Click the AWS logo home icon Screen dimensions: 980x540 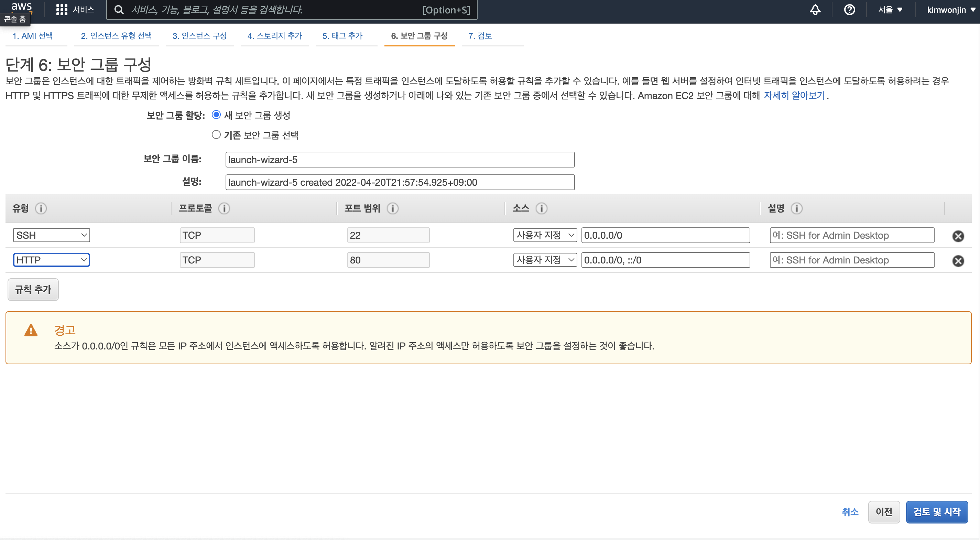click(x=21, y=7)
